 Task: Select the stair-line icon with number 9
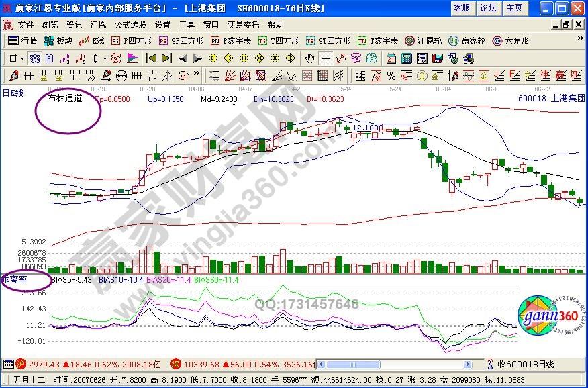point(81,58)
